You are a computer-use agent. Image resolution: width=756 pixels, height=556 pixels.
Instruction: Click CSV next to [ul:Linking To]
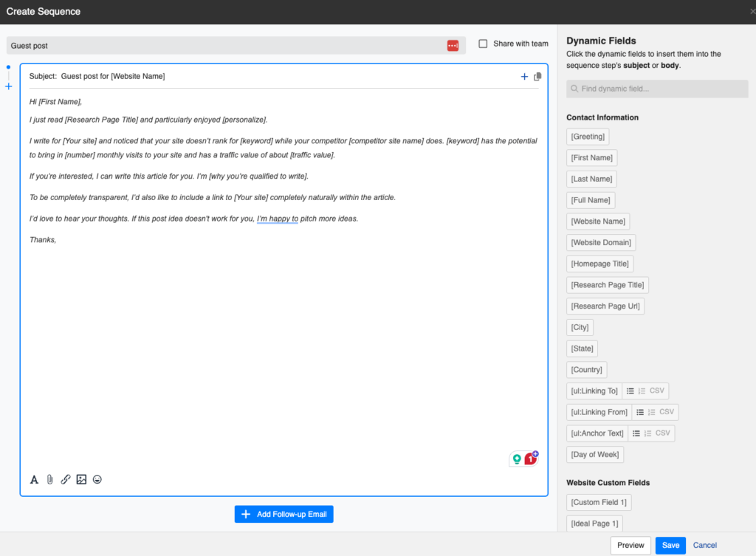click(657, 391)
